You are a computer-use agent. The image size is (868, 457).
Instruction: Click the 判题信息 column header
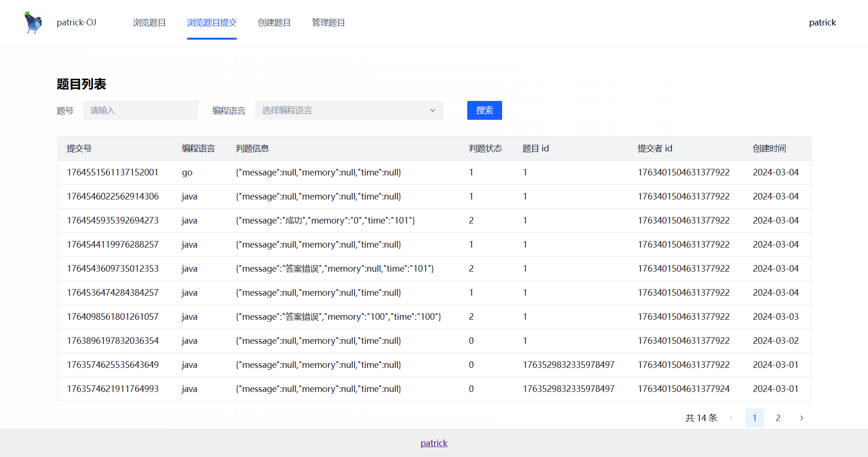point(252,149)
